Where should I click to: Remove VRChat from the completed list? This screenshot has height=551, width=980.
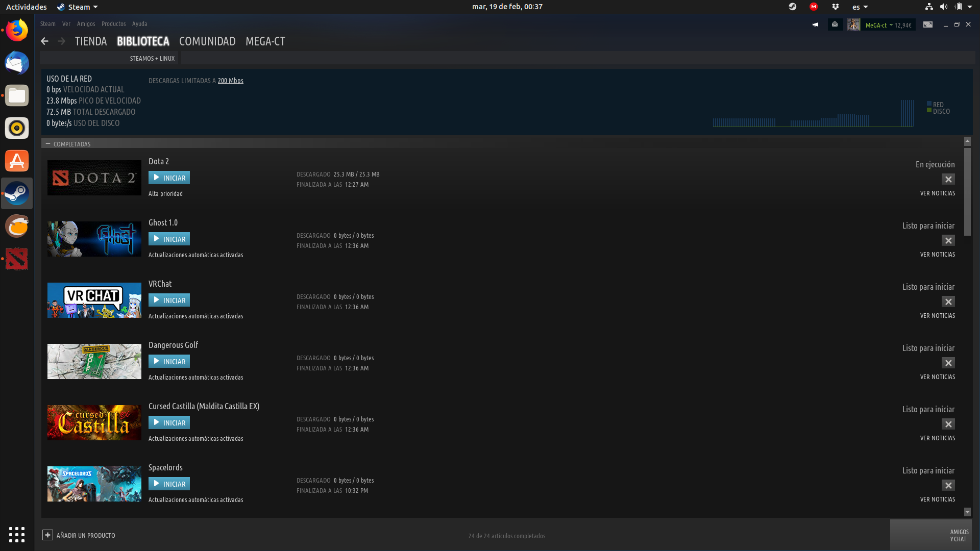[x=948, y=302]
